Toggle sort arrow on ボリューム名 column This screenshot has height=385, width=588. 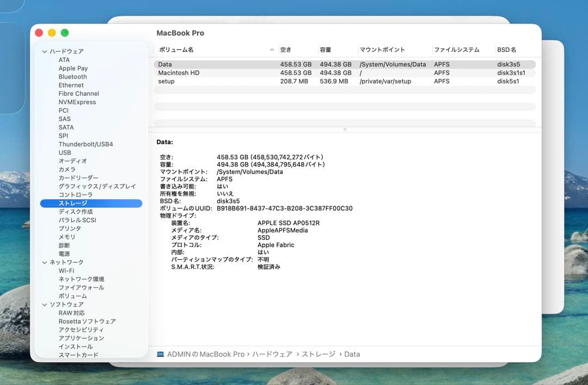[x=272, y=50]
